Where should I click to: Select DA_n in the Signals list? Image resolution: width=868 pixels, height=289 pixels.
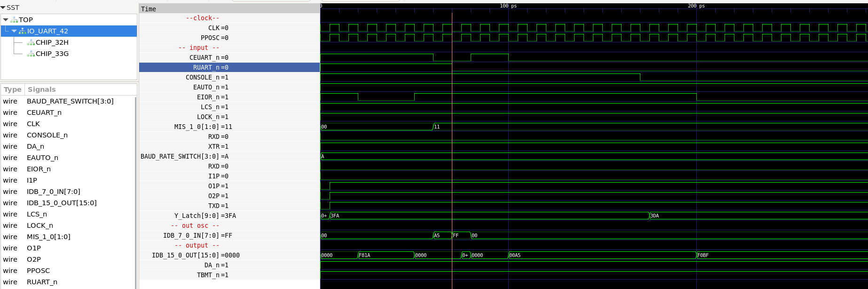tap(35, 146)
